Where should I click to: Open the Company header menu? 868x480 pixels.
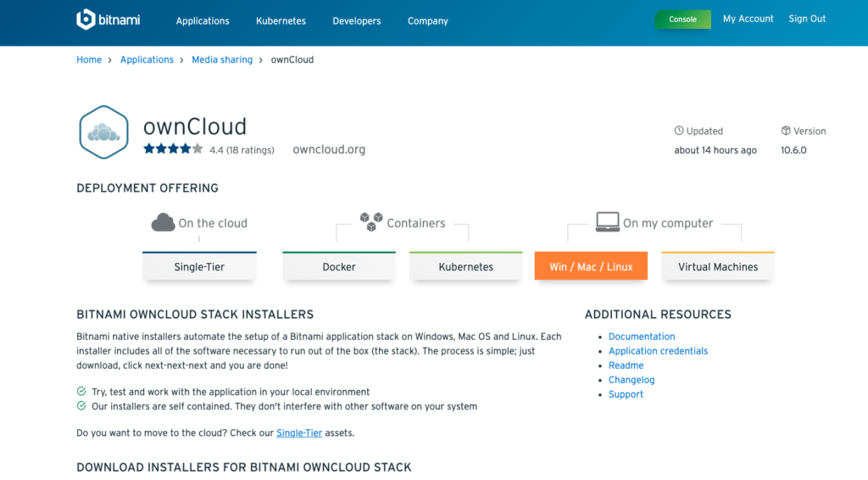pyautogui.click(x=428, y=21)
